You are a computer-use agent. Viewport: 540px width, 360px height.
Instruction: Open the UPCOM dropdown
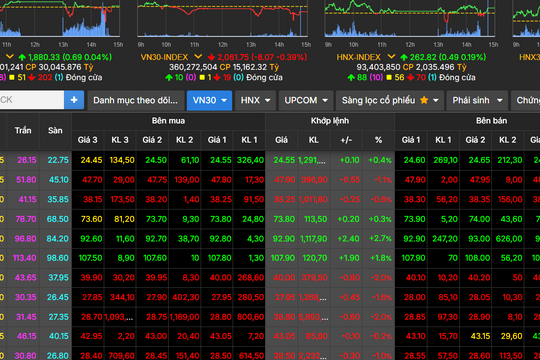click(x=306, y=100)
